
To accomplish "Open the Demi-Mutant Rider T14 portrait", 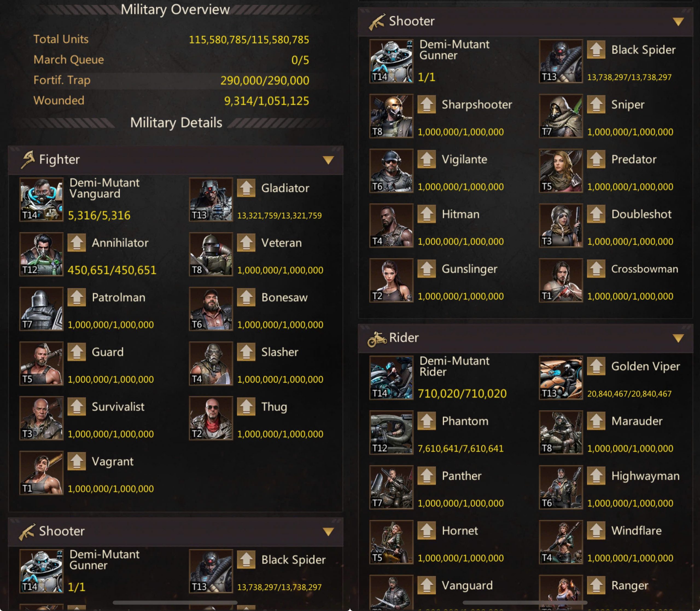I will click(391, 378).
